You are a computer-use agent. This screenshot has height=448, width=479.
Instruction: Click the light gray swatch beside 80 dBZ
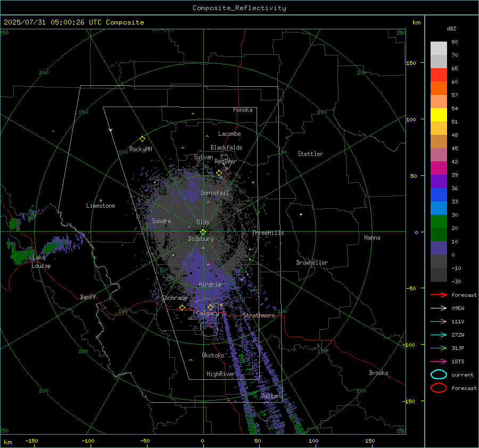click(x=439, y=48)
